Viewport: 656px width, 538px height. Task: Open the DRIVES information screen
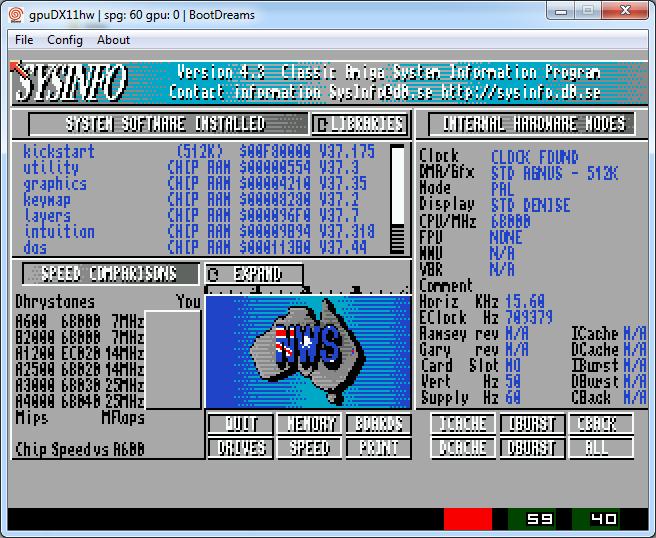coord(241,448)
